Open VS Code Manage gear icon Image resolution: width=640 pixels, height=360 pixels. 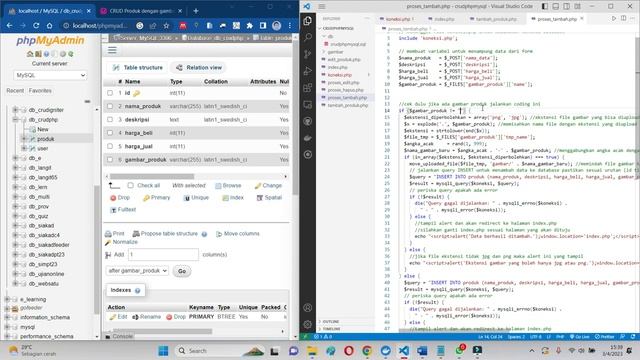click(x=308, y=324)
